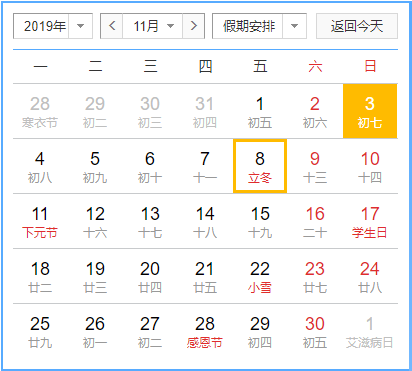The height and width of the screenshot is (371, 412).
Task: Select November 1 初五
Action: pyautogui.click(x=260, y=111)
